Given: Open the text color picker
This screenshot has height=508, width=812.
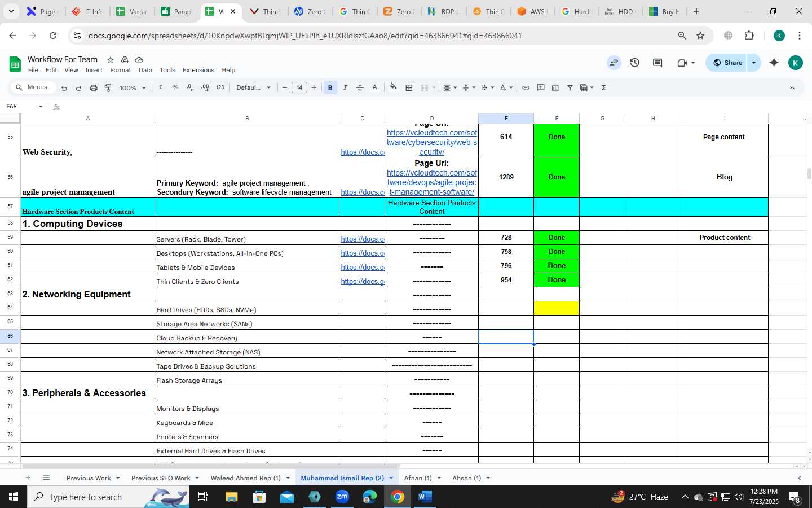Looking at the screenshot, I should pos(374,87).
